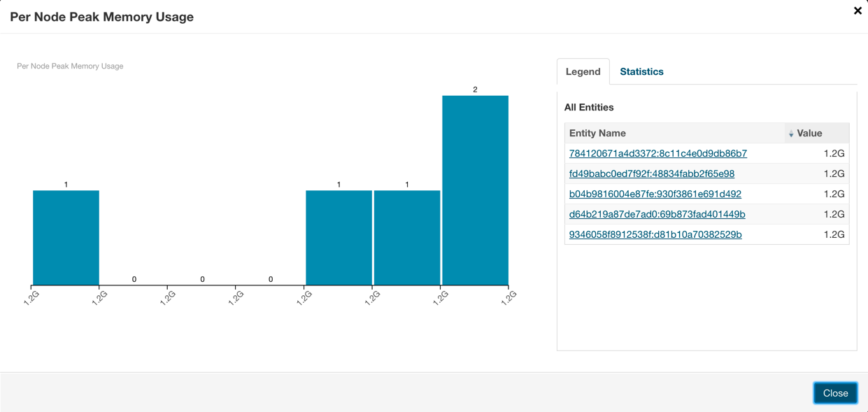Select the bar directly left of the tallest bar
This screenshot has height=412, width=868.
407,238
